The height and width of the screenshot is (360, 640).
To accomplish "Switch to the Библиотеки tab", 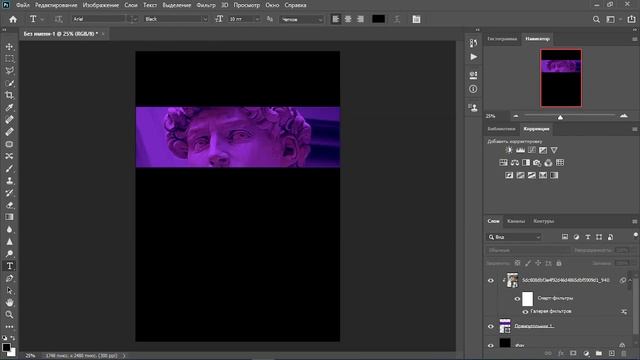I will (x=501, y=129).
